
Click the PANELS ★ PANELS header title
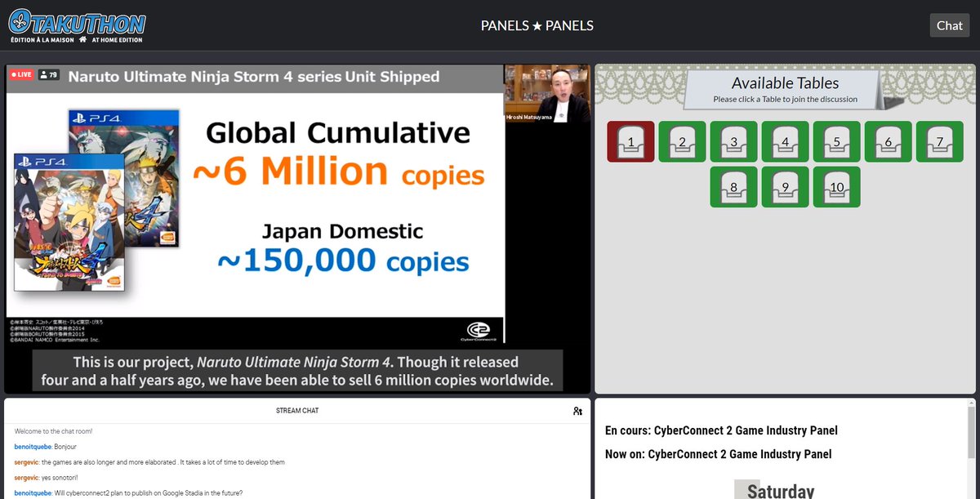pos(537,25)
